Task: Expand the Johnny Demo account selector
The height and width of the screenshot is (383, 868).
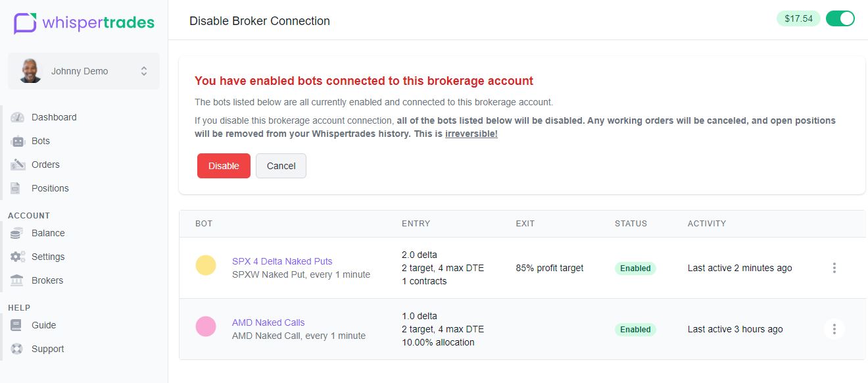Action: 84,71
